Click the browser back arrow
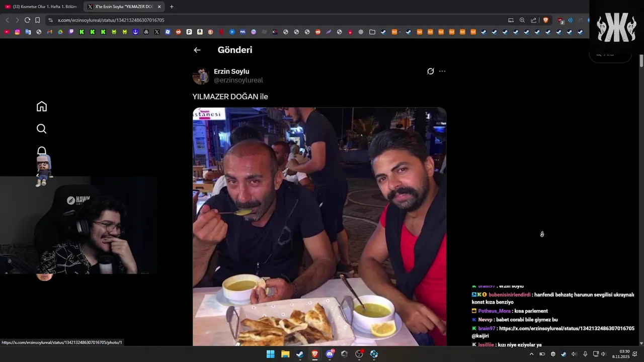Viewport: 644px width, 362px height. (7, 20)
